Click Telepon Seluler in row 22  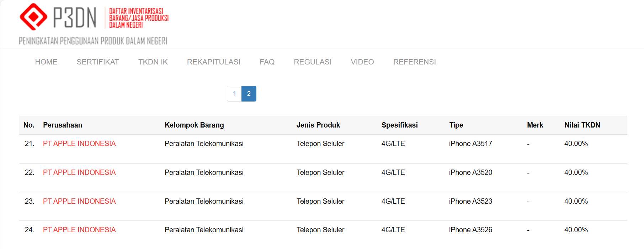tap(320, 172)
